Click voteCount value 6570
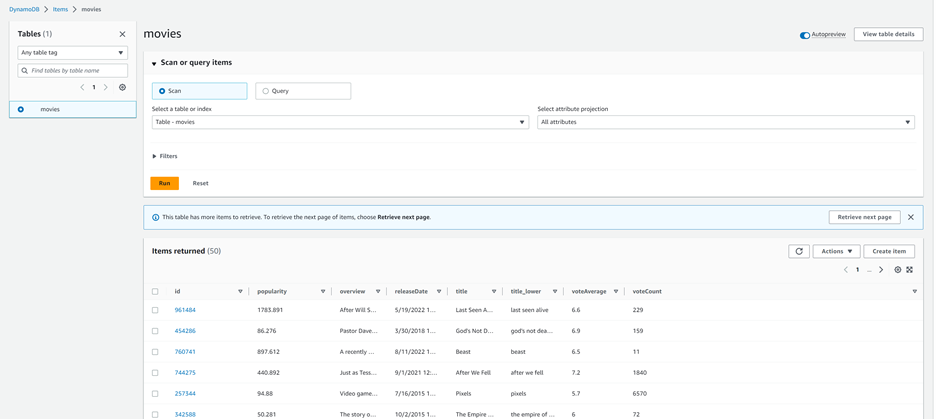The width and height of the screenshot is (936, 419). [x=640, y=394]
